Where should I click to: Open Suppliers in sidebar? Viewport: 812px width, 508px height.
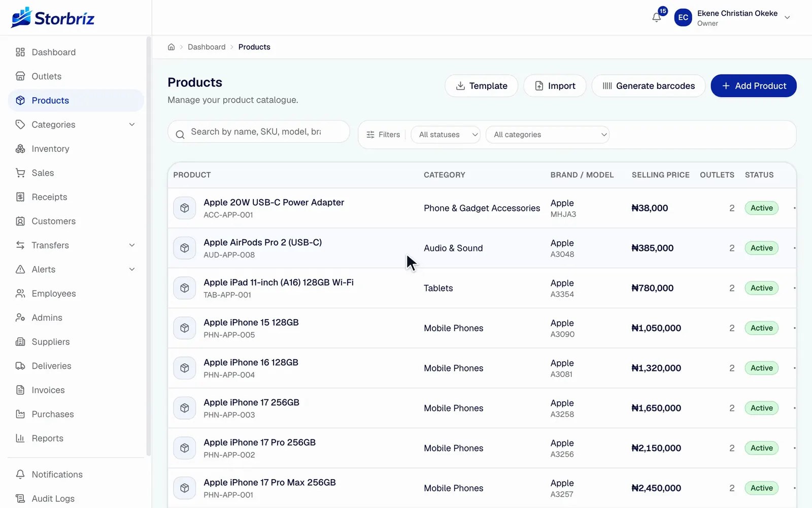click(76, 342)
